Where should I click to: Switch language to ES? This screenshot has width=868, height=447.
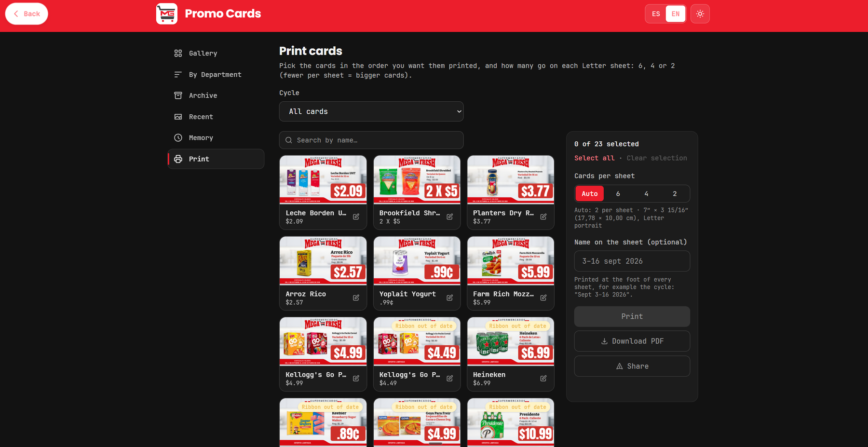(x=656, y=14)
